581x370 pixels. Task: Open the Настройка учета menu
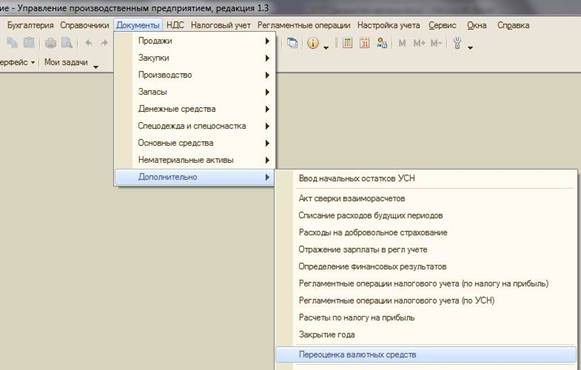[x=388, y=26]
